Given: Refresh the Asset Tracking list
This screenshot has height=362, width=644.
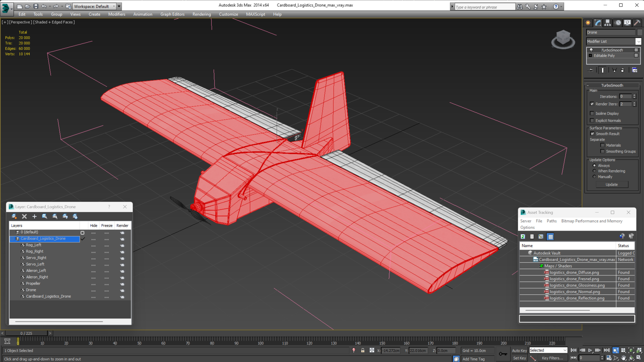Looking at the screenshot, I should tap(523, 236).
